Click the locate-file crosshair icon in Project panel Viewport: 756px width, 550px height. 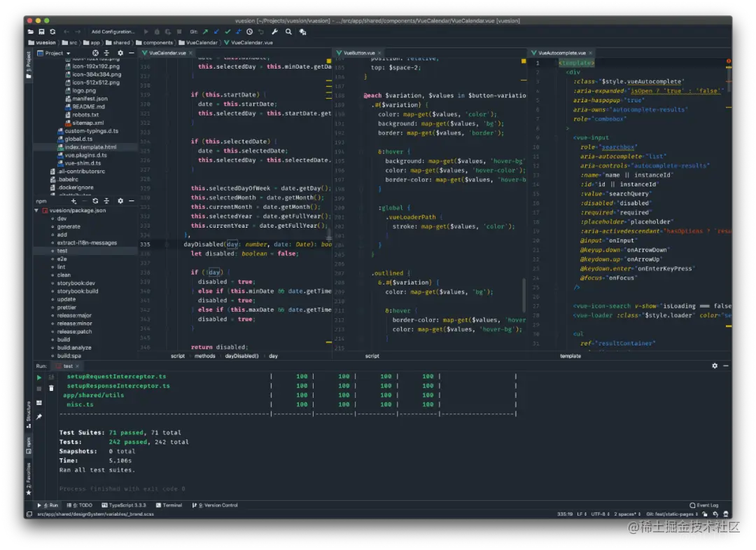[x=95, y=53]
